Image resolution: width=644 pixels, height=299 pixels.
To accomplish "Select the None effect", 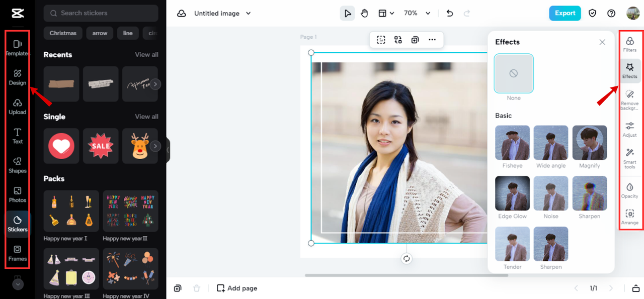I will (514, 73).
